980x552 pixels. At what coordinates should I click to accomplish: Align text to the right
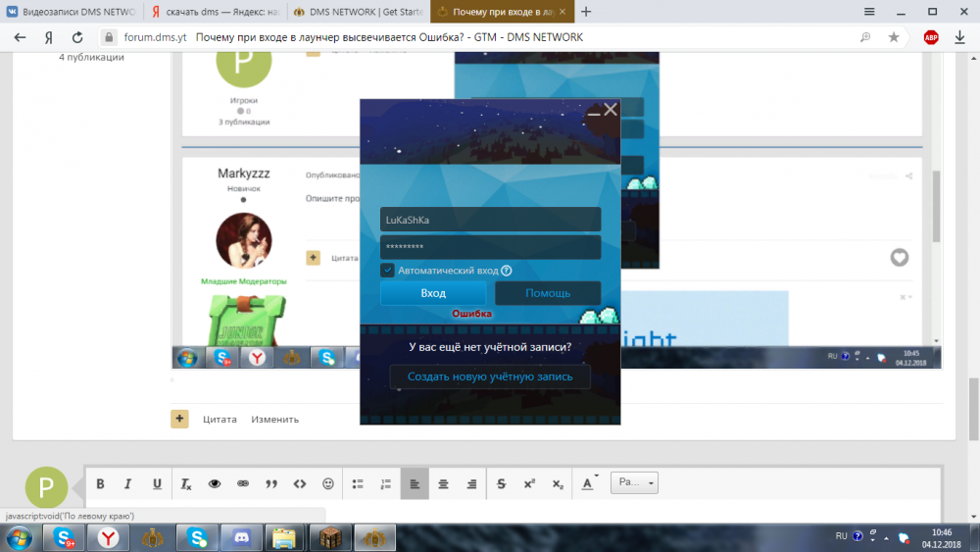pos(472,484)
